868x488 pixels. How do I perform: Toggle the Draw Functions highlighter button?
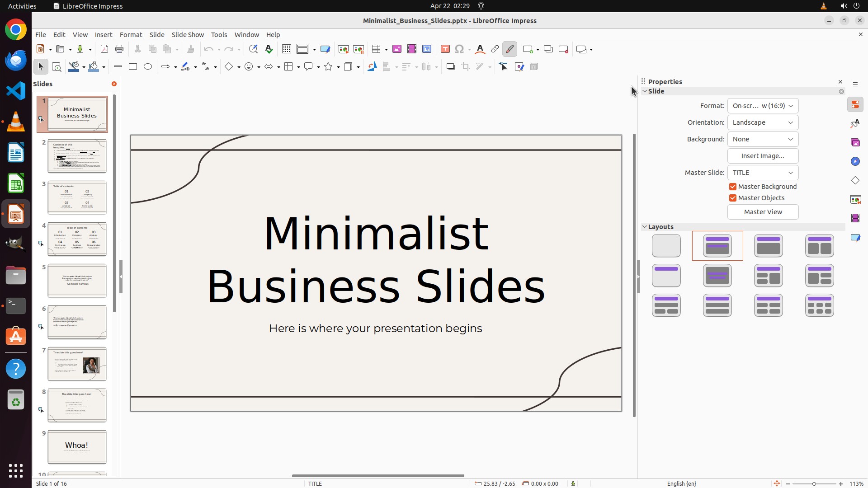tap(509, 49)
